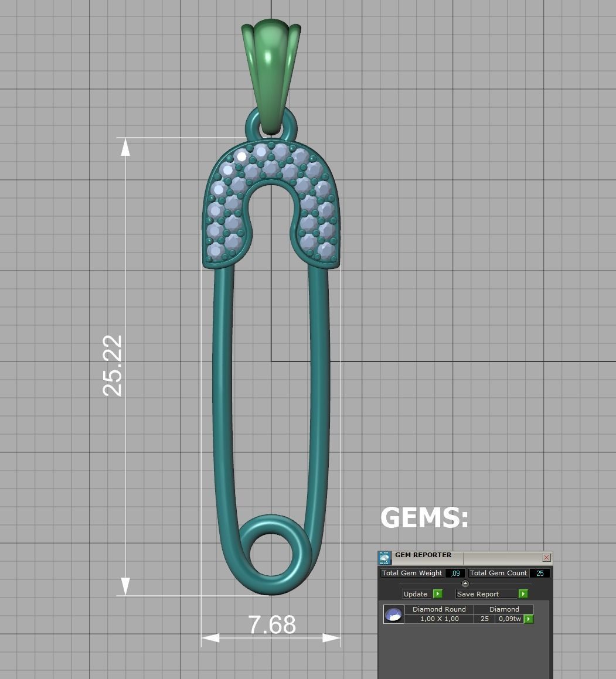Viewport: 616px width, 679px height.
Task: Click the GEM REPORTER title bar
Action: (x=465, y=557)
